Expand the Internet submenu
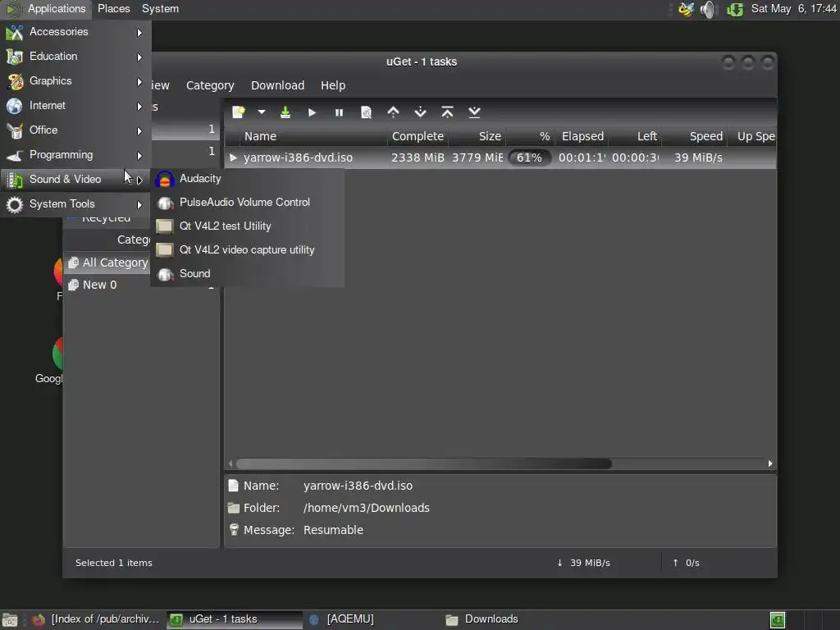 [75, 106]
